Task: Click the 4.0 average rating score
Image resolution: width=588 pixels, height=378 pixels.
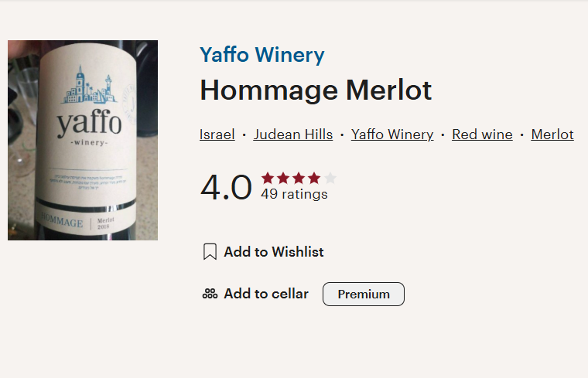Action: tap(226, 188)
